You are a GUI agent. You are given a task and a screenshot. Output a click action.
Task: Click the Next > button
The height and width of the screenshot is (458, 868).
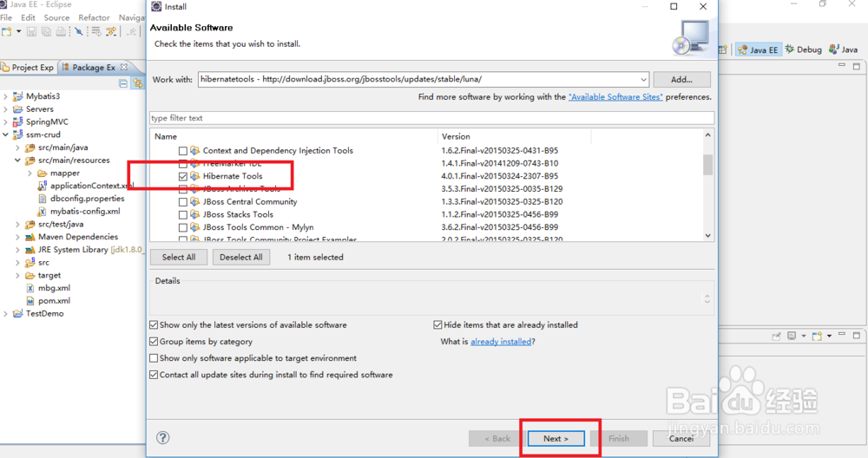(x=556, y=439)
